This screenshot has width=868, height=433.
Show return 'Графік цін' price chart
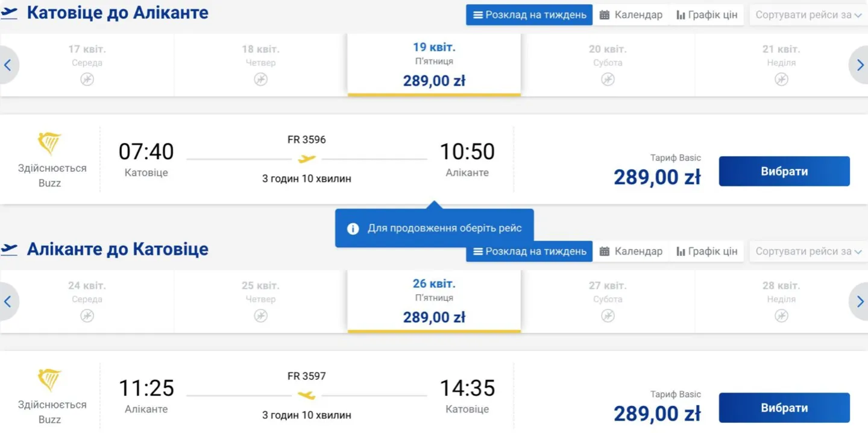tap(707, 251)
